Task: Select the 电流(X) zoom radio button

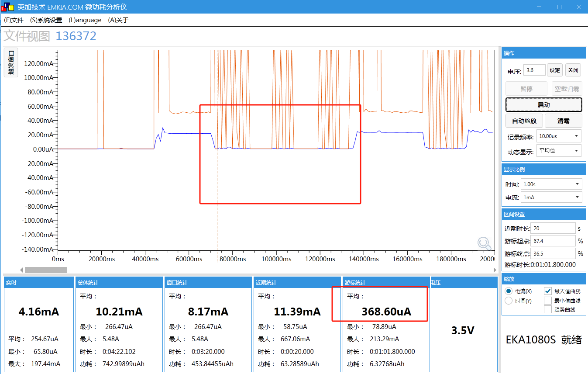Action: pyautogui.click(x=508, y=291)
